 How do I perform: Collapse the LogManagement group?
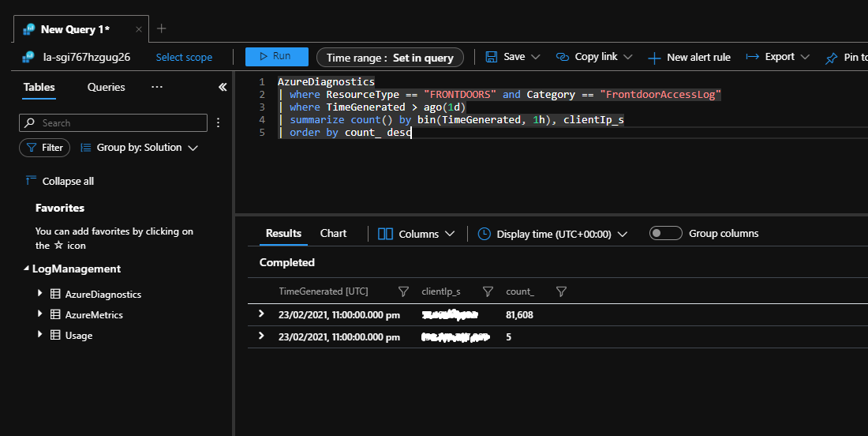click(26, 268)
